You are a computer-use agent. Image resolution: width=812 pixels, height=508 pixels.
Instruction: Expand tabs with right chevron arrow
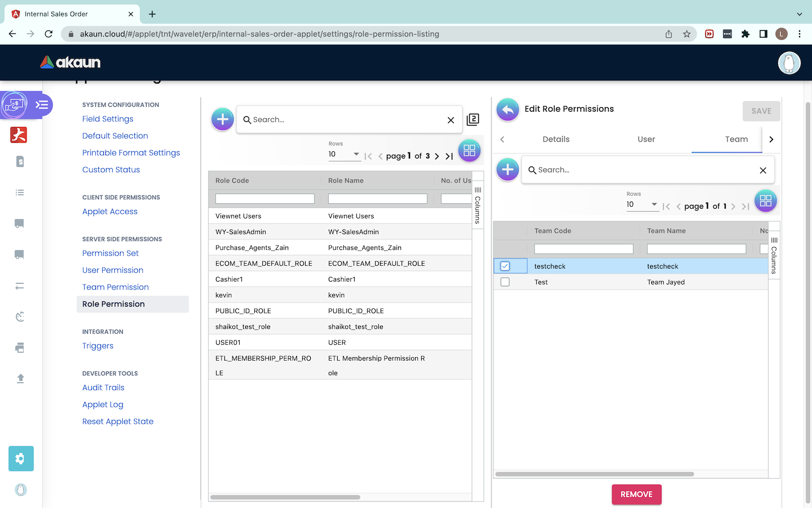(x=771, y=139)
